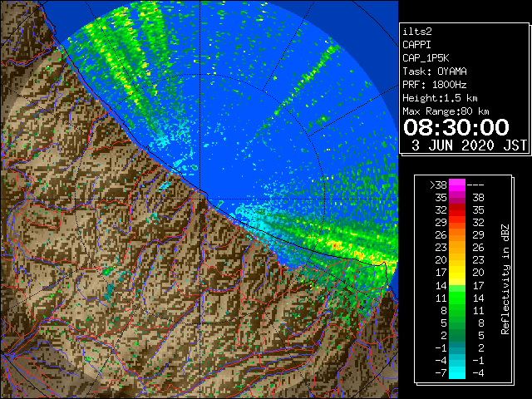Click the 'Max Range:80 km' text

point(446,111)
